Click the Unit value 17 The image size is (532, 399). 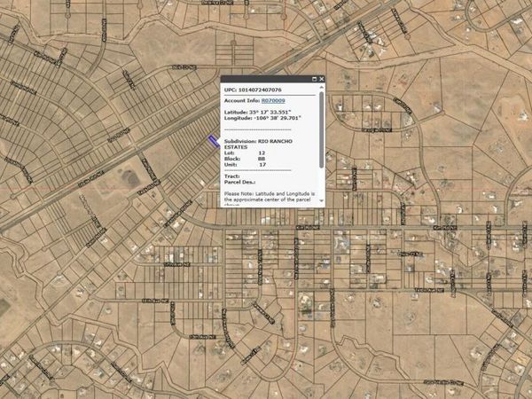pos(262,164)
